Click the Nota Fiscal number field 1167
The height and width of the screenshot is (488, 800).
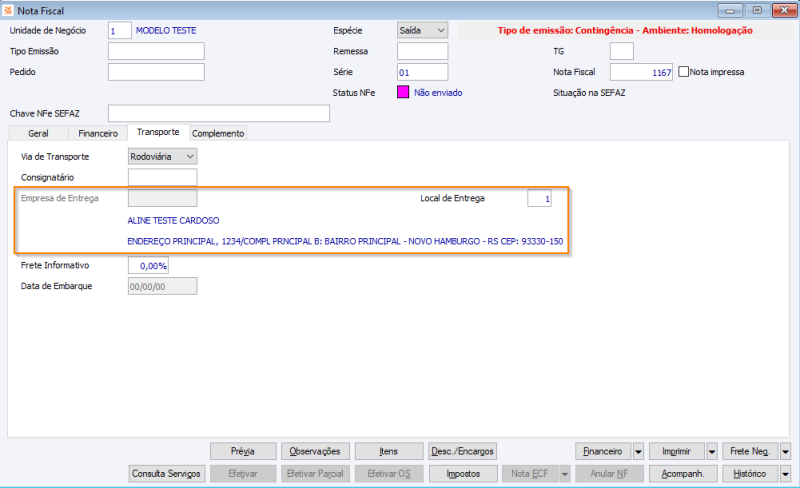tap(641, 72)
